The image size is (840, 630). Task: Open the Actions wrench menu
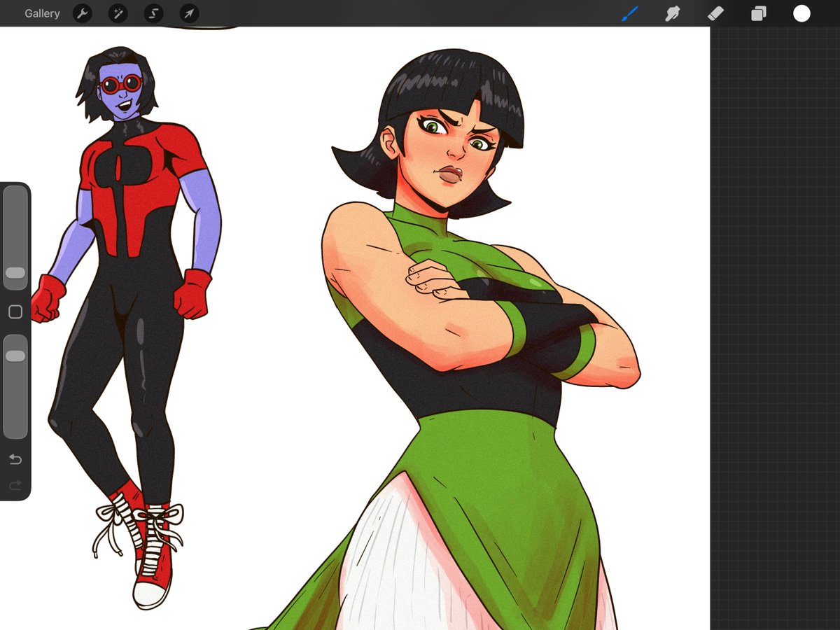(83, 13)
